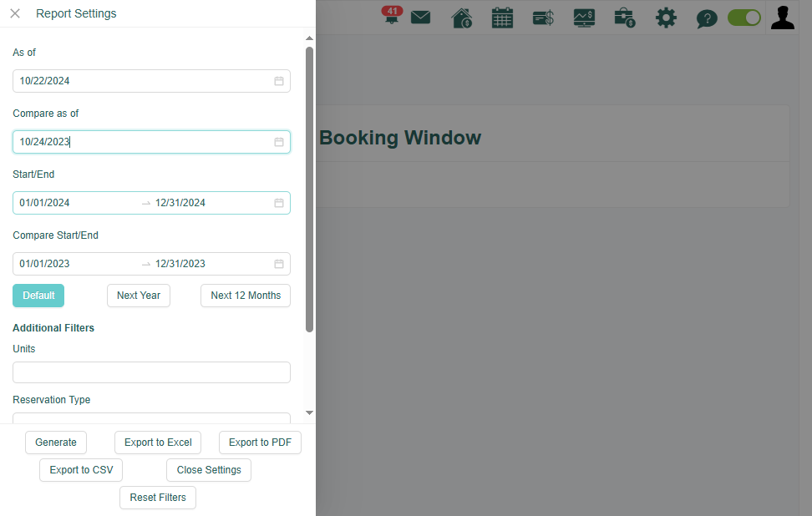Screen dimensions: 812x516
Task: Click the scrollbar up arrow in settings panel
Action: point(309,38)
